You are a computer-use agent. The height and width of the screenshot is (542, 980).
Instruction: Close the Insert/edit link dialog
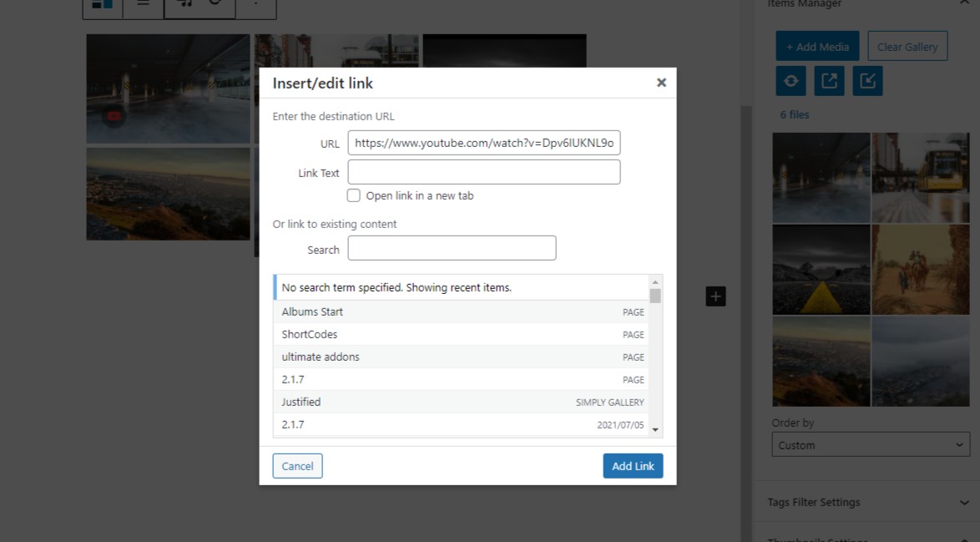(x=661, y=83)
